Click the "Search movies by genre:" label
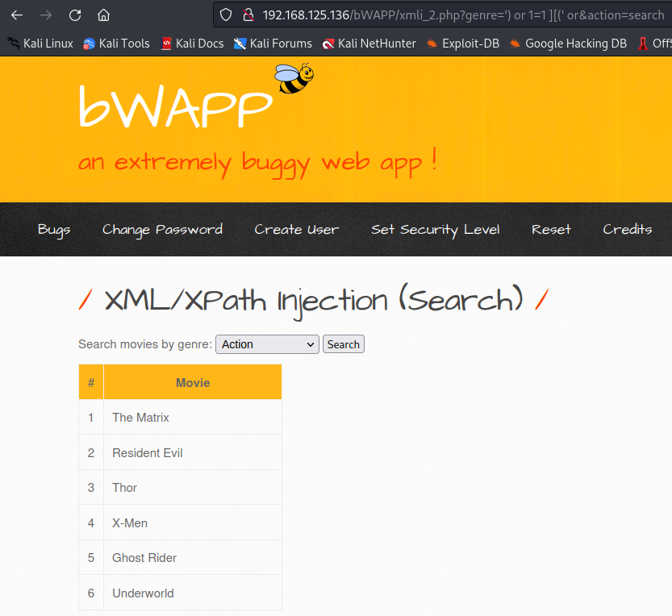This screenshot has height=616, width=672. 145,344
